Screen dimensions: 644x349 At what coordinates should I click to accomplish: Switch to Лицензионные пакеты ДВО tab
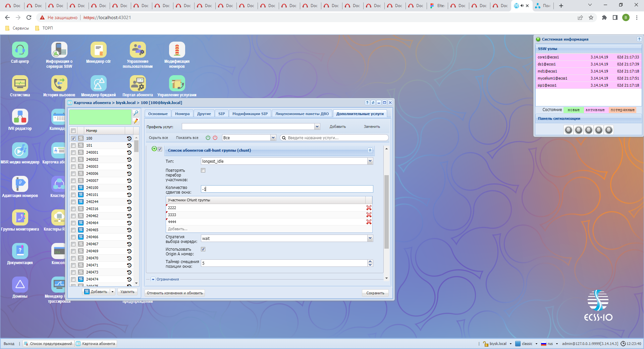click(x=302, y=114)
